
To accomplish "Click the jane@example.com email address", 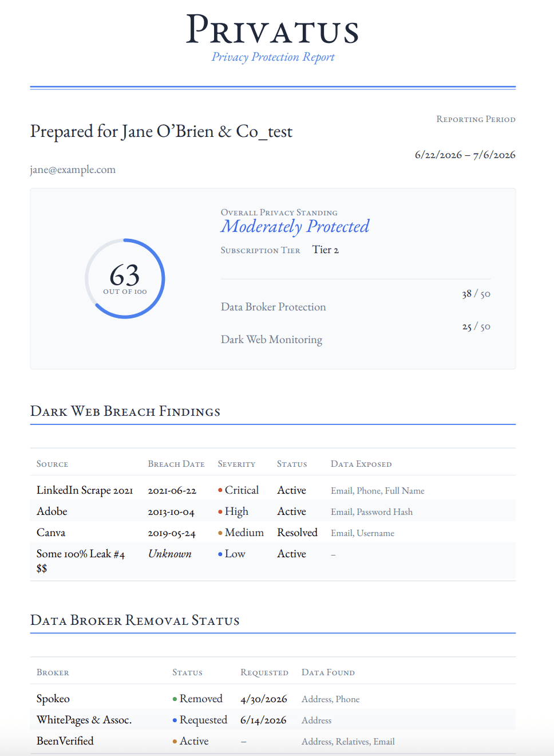I will (73, 170).
